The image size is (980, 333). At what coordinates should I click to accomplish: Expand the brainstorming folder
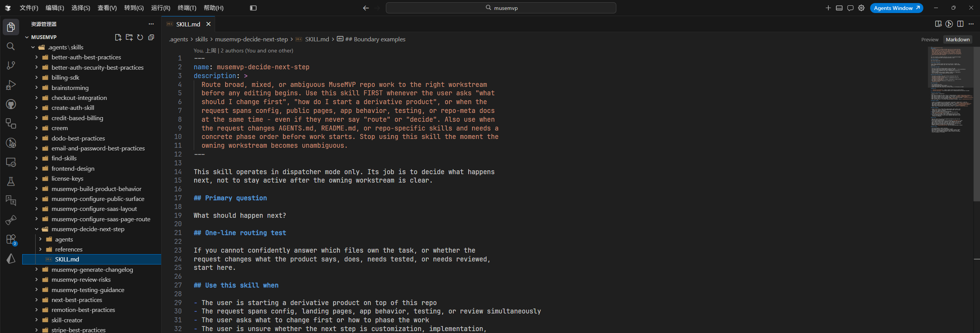pos(36,88)
